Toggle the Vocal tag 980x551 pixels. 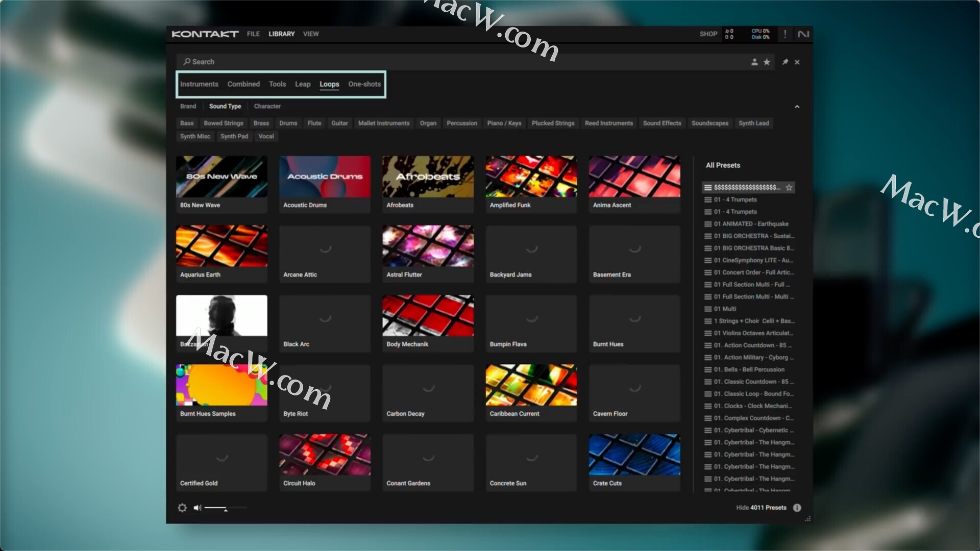click(266, 136)
